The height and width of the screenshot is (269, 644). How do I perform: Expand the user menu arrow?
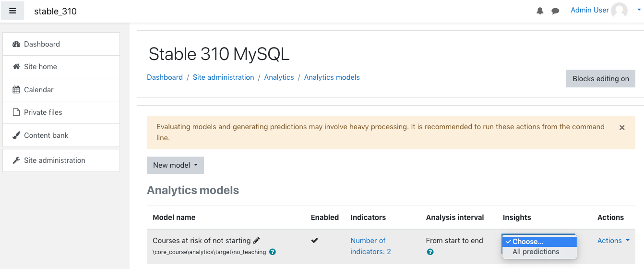pyautogui.click(x=639, y=10)
